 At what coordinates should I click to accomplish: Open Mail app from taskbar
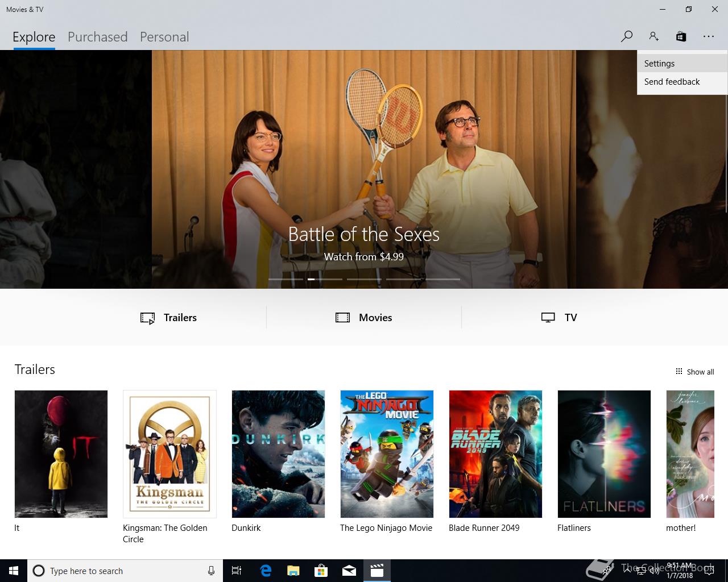click(x=349, y=571)
